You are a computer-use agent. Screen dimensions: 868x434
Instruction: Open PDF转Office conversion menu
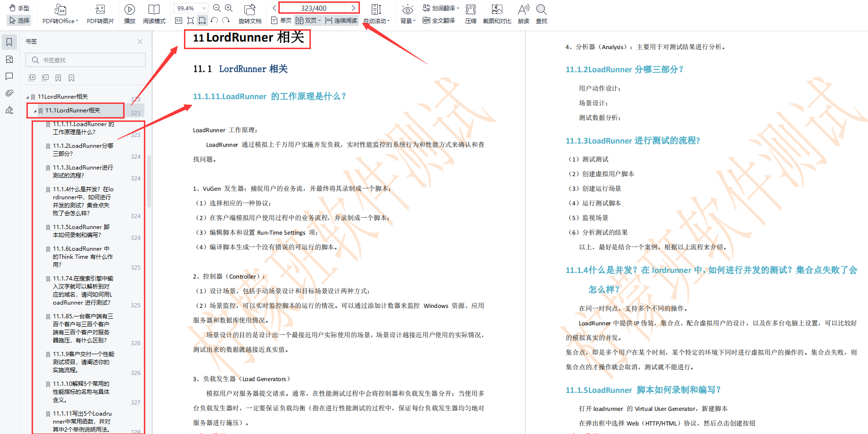pos(60,14)
